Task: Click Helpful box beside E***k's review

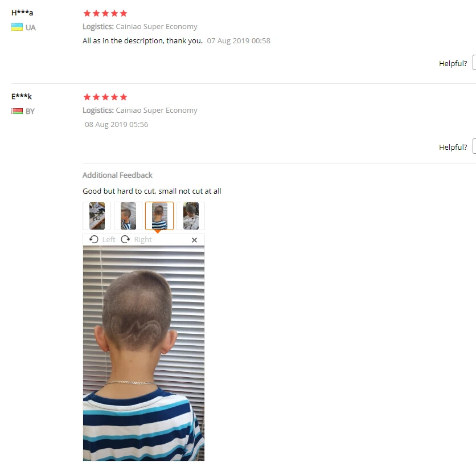Action: tap(474, 146)
